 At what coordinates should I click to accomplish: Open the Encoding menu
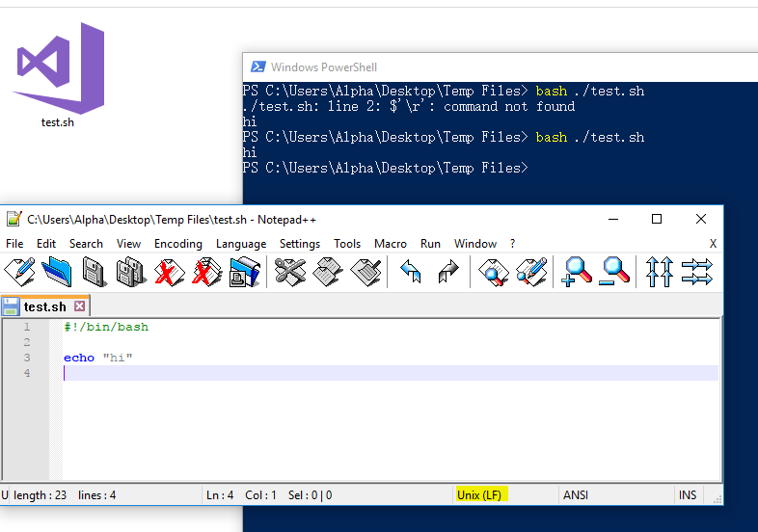tap(178, 244)
